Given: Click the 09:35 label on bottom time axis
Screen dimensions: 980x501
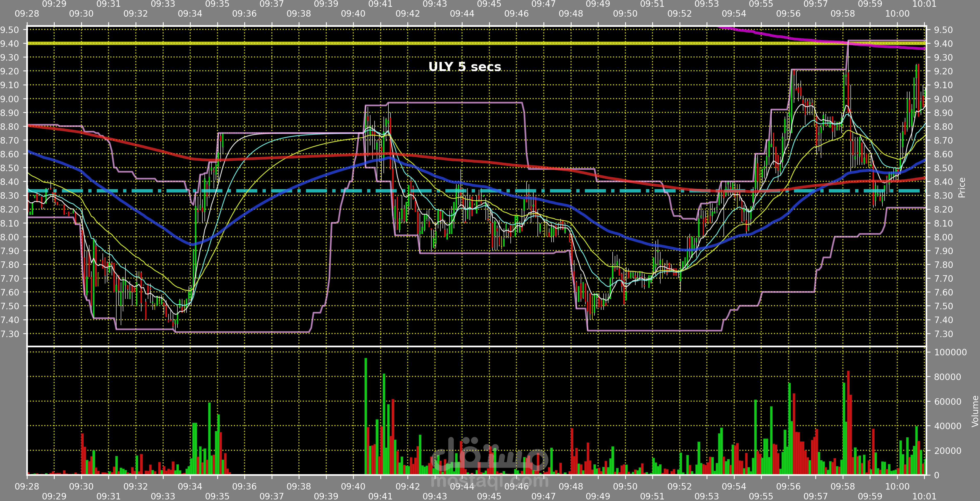Looking at the screenshot, I should pyautogui.click(x=217, y=496).
